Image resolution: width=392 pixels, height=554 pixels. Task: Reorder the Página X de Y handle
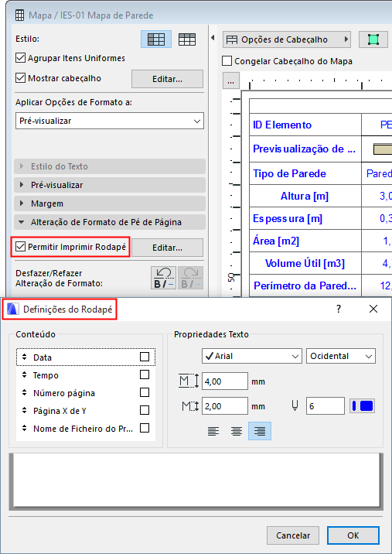25,410
